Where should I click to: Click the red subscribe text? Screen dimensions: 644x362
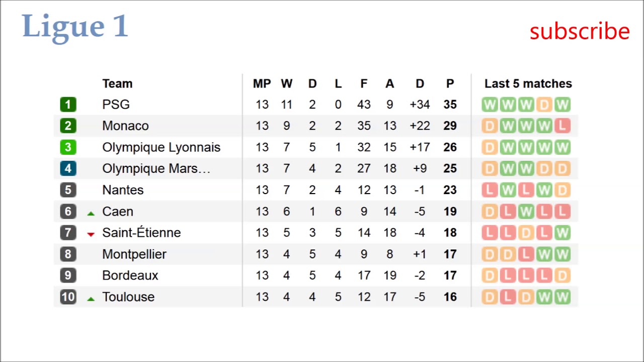(579, 31)
